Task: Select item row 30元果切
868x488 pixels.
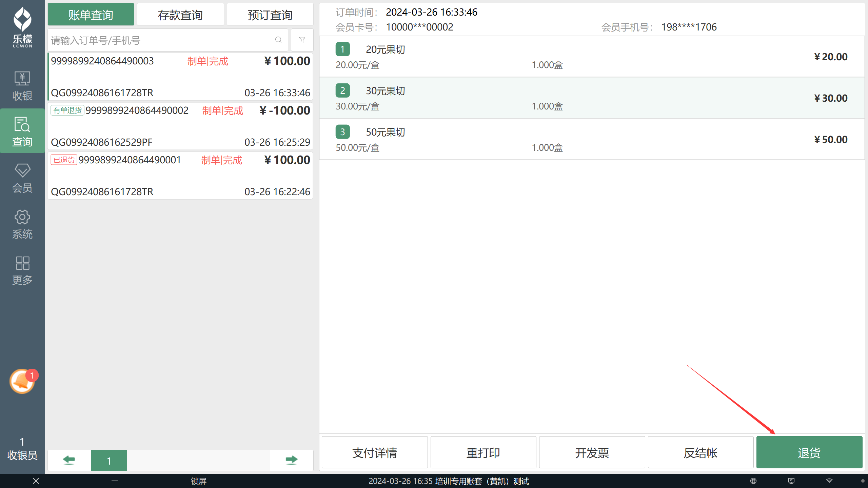Action: [592, 98]
